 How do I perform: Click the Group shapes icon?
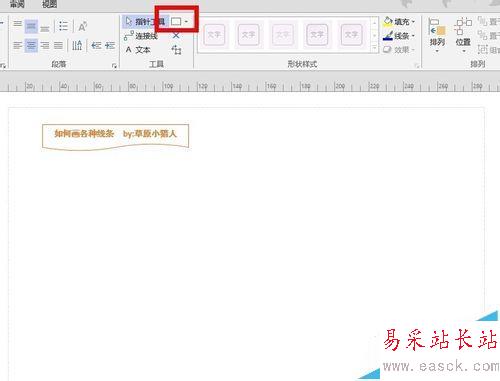[482, 50]
